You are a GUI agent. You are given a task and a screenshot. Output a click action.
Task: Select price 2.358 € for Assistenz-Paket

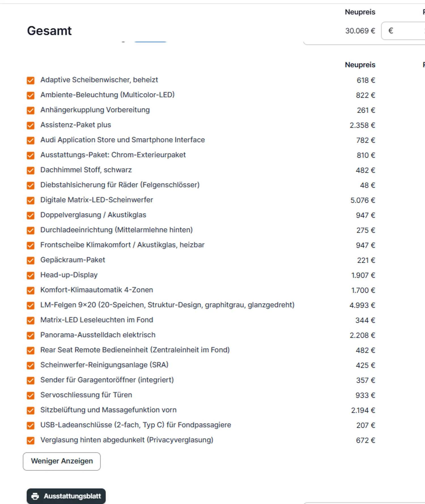tap(362, 125)
